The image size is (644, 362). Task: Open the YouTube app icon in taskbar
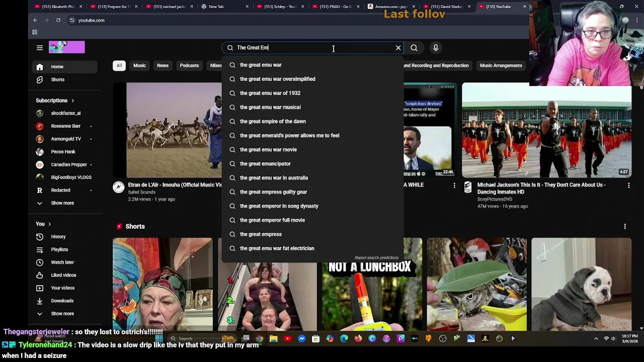click(x=288, y=339)
